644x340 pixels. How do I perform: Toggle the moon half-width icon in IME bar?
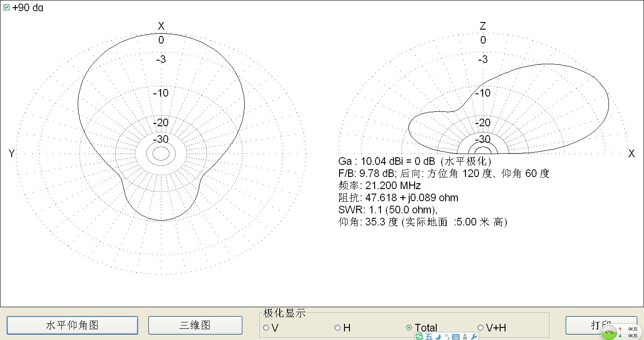(x=438, y=336)
